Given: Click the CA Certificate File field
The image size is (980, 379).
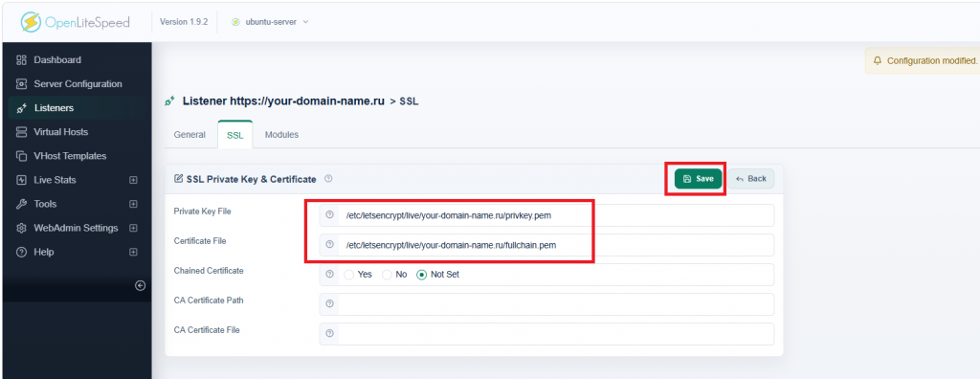Looking at the screenshot, I should 556,334.
